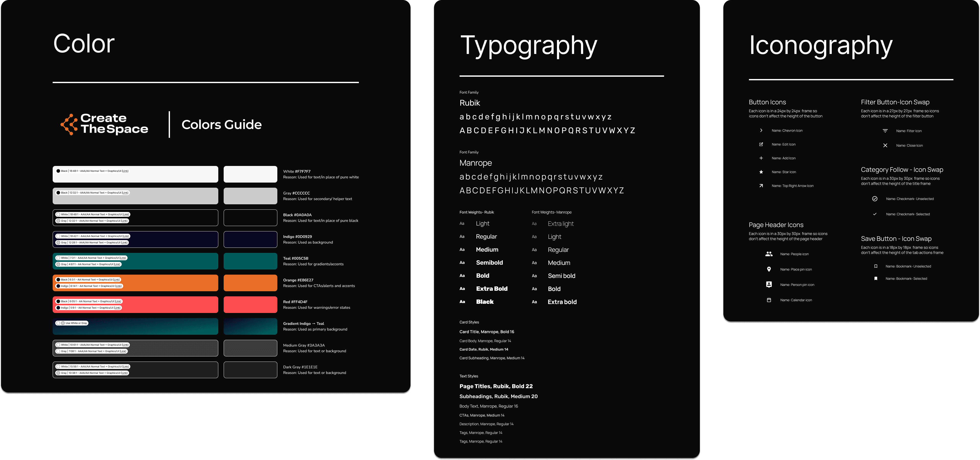The image size is (980, 460).
Task: Click the Star icon
Action: (761, 172)
